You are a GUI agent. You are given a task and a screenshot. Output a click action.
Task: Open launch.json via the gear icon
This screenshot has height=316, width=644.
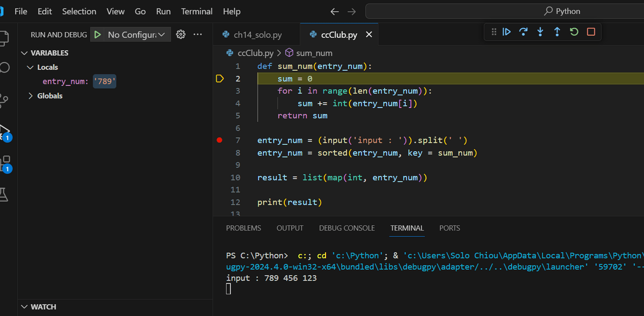click(x=181, y=34)
